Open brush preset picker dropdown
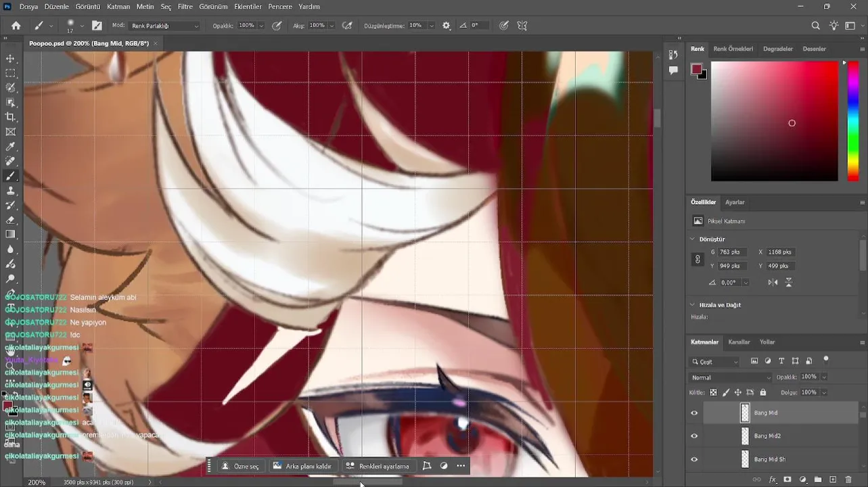The width and height of the screenshot is (868, 487). 82,26
